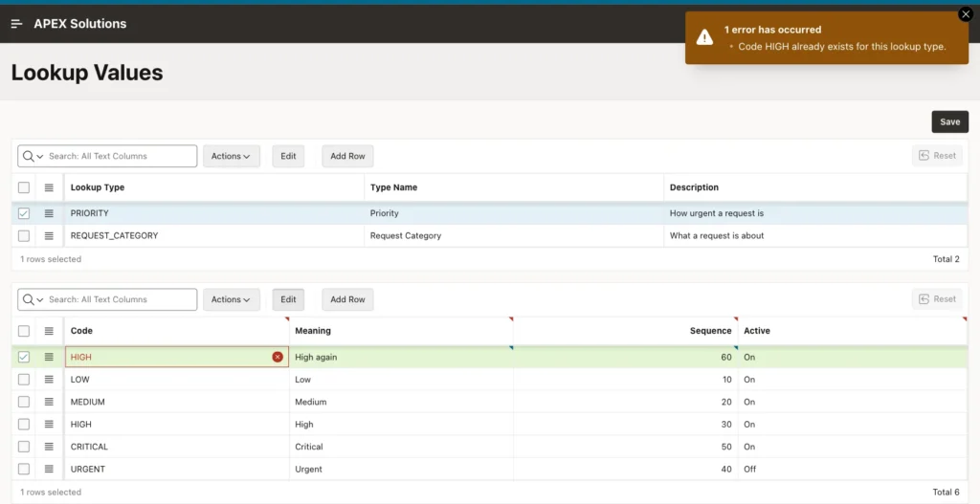Click the Medium meaning cell
Screen dimensions: 980x504
coord(401,403)
